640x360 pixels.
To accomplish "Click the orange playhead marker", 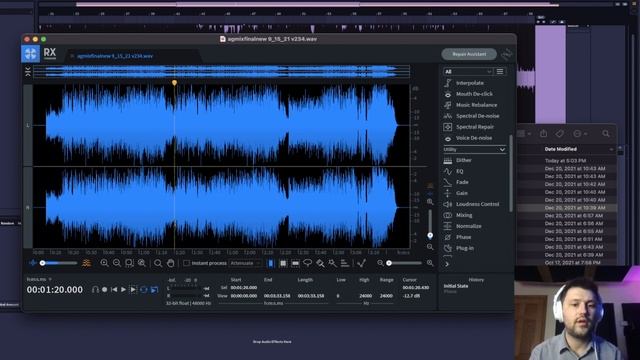I will (174, 83).
